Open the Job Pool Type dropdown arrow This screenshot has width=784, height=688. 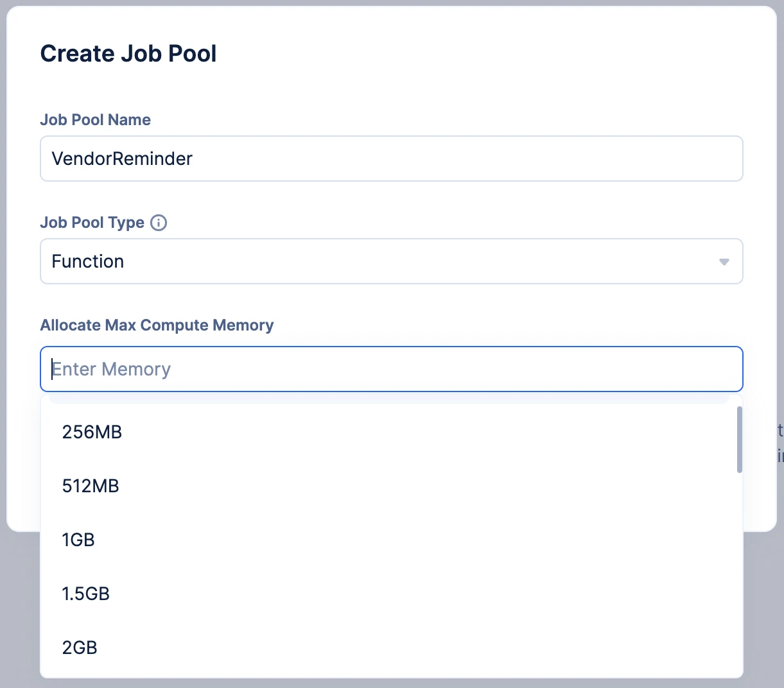724,262
